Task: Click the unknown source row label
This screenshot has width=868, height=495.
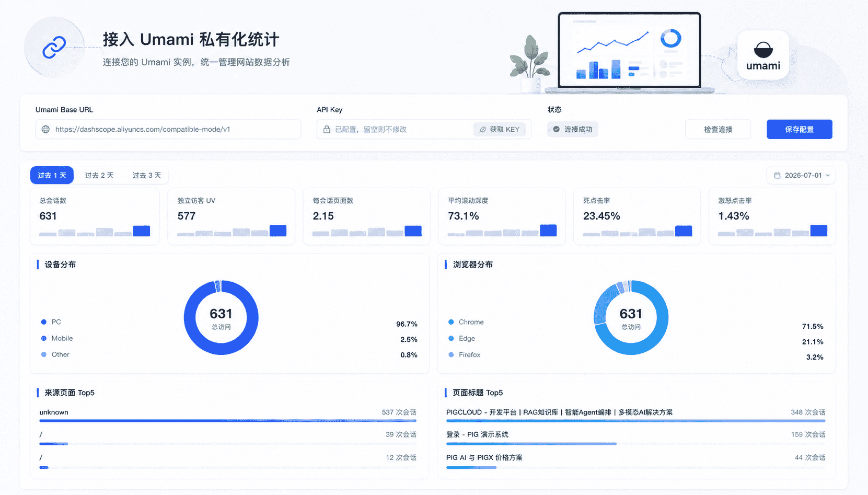Action: click(x=54, y=412)
